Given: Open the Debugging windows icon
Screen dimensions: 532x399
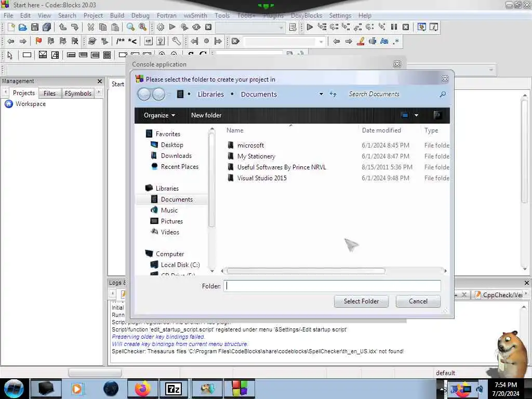Looking at the screenshot, I should (422, 27).
